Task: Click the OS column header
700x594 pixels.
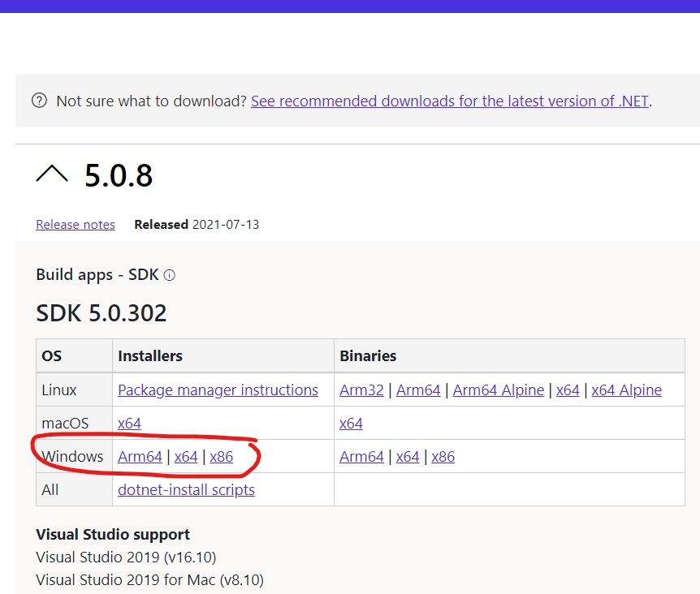Action: [52, 356]
